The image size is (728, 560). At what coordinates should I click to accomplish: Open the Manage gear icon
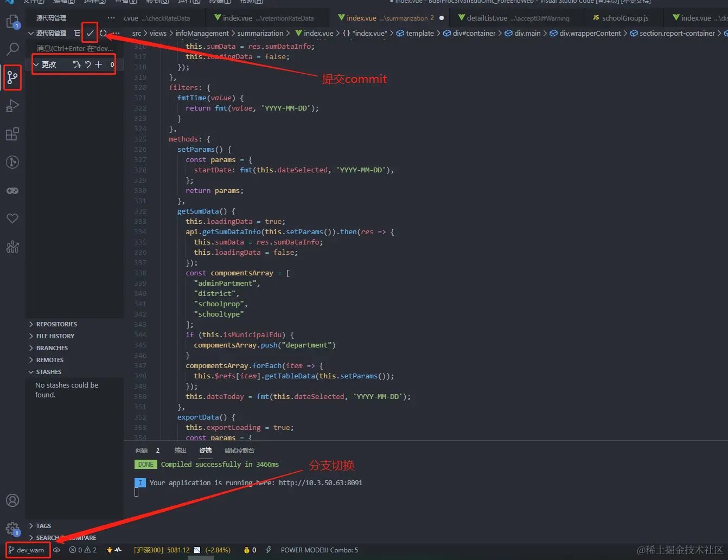point(12,529)
